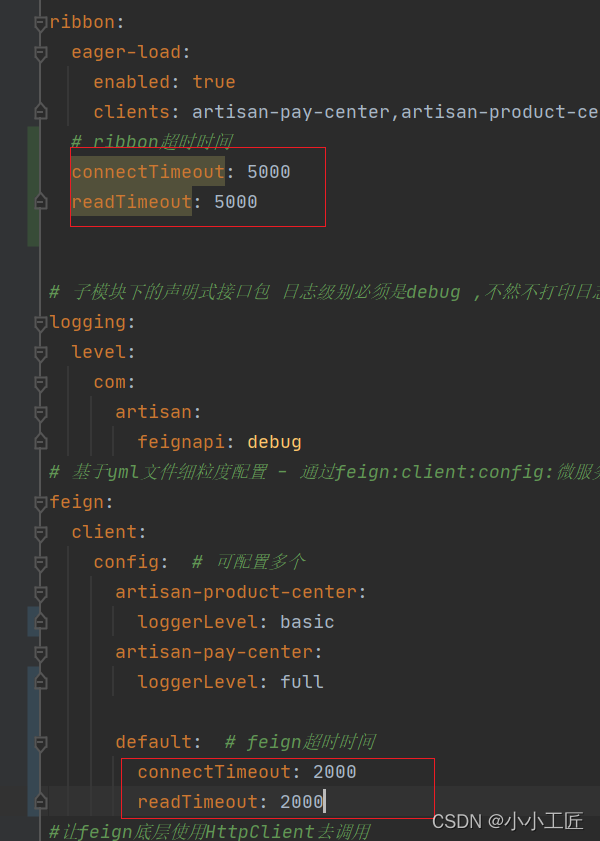
Task: Place cursor on feign connectTimeout value 2000
Action: (334, 772)
